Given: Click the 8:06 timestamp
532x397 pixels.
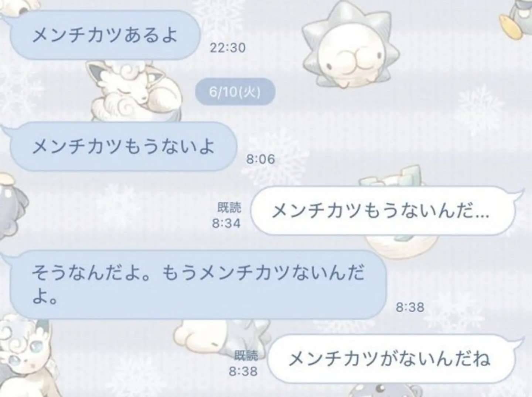Looking at the screenshot, I should pos(261,159).
